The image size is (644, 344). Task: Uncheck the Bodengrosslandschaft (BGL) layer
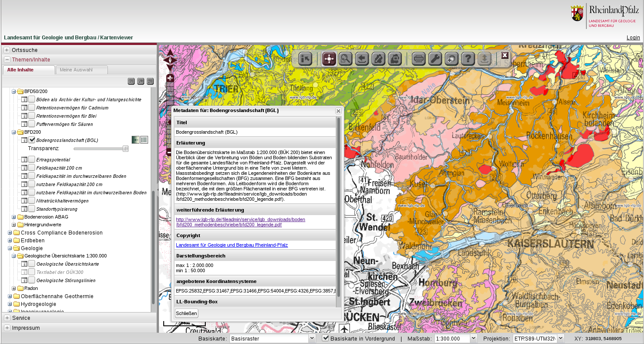click(32, 140)
